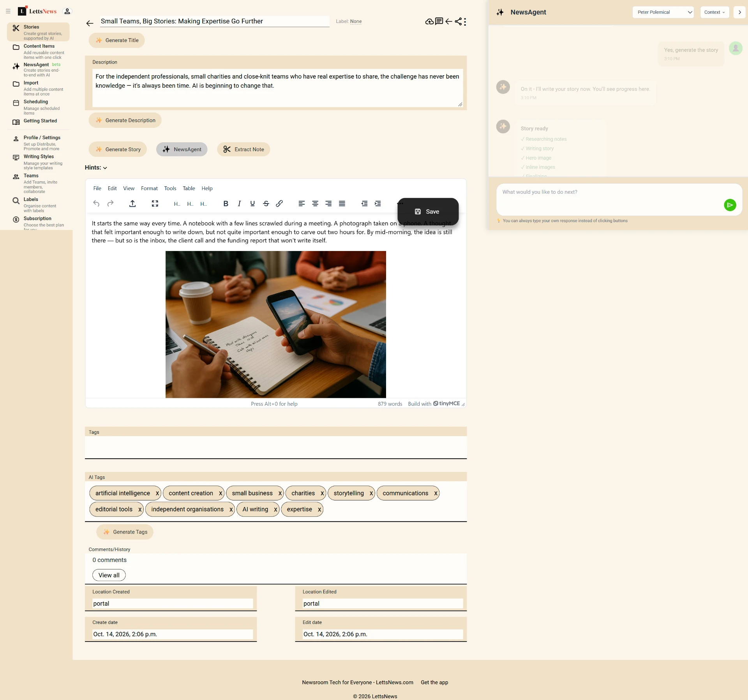This screenshot has height=700, width=748.
Task: Open the Context dropdown
Action: (714, 12)
